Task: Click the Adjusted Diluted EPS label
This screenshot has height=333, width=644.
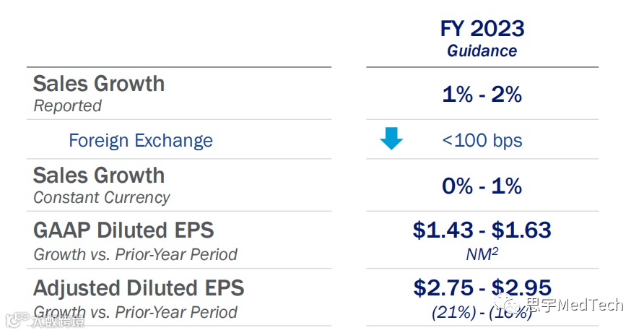Action: pos(139,288)
